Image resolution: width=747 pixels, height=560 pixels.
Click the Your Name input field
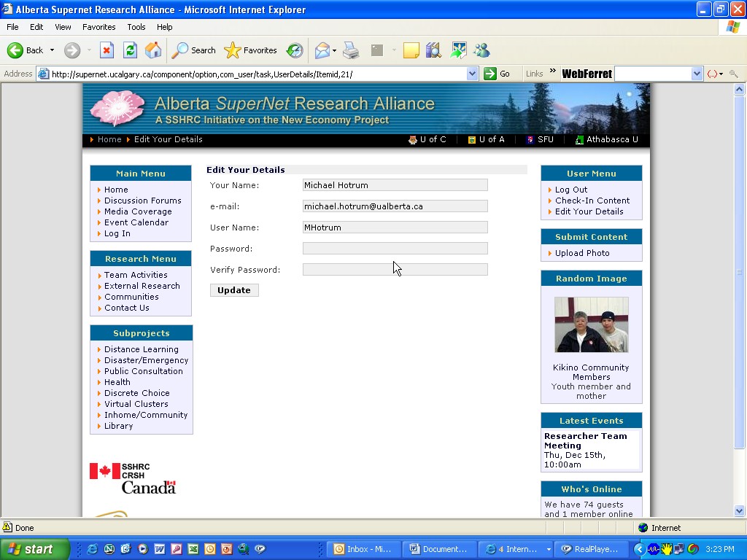(x=395, y=185)
